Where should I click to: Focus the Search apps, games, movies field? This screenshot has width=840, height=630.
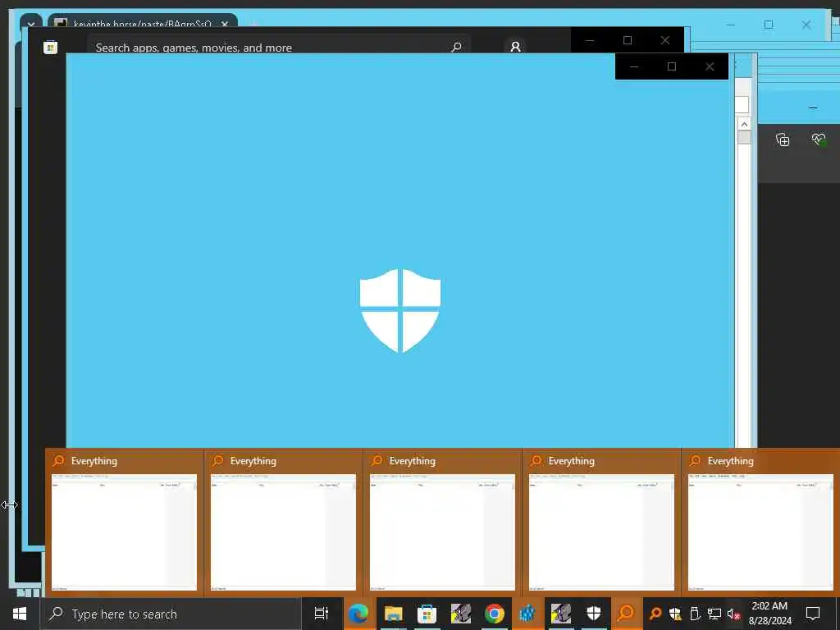click(x=279, y=47)
